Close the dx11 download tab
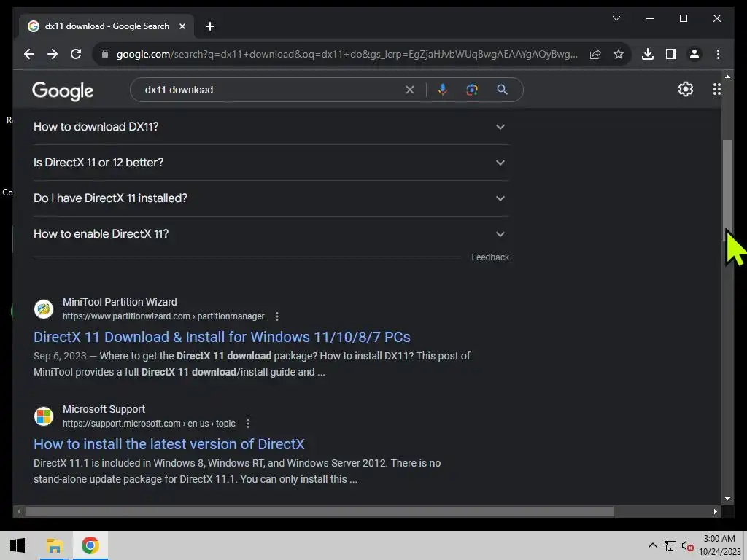747x560 pixels. click(x=182, y=26)
